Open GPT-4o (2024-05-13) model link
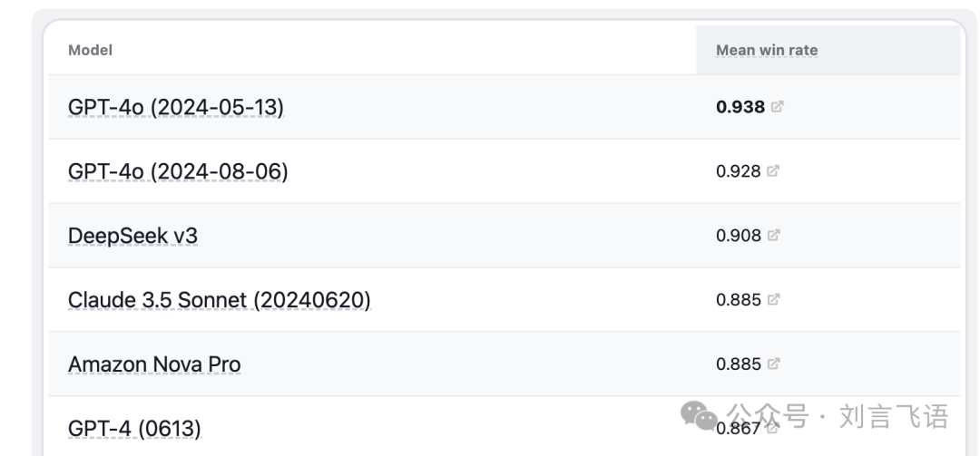 176,108
